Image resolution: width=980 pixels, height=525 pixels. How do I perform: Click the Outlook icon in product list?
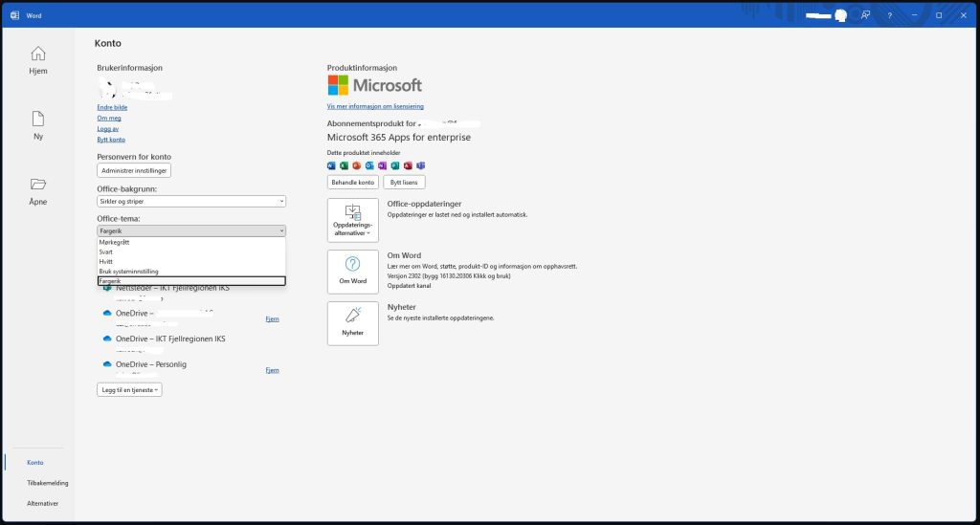(369, 165)
